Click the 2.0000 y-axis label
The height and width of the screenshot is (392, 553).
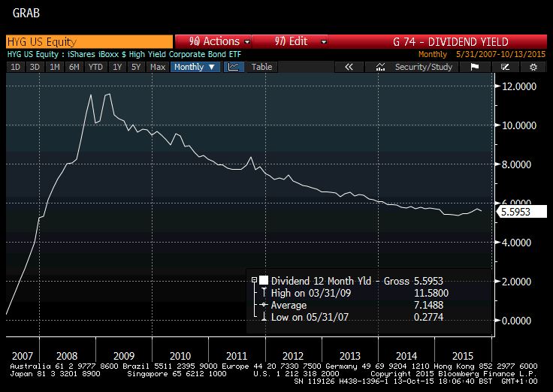[x=516, y=282]
